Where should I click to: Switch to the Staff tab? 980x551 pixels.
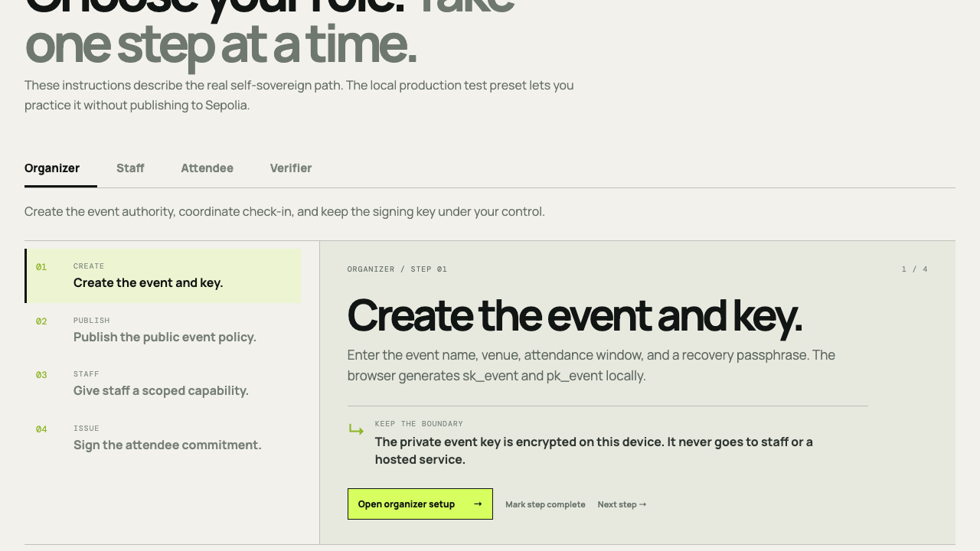[x=130, y=168]
